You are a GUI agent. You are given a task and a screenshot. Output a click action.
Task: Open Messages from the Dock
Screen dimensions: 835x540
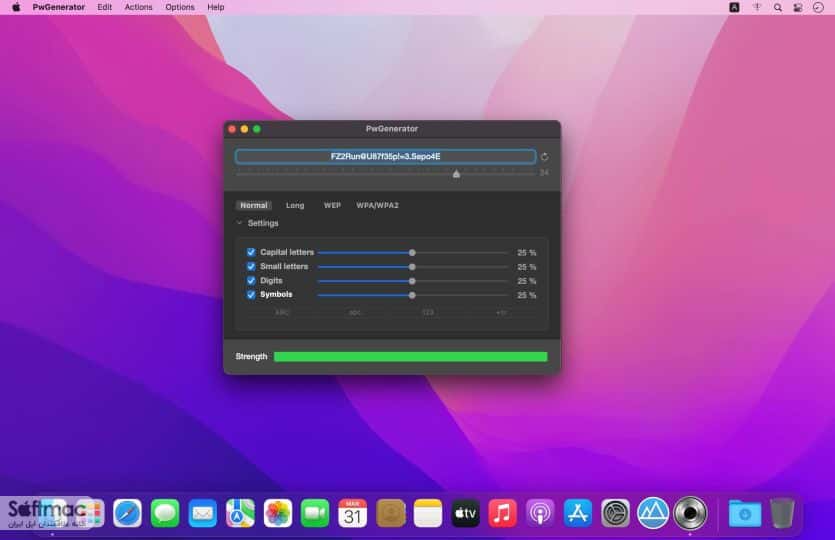(165, 513)
